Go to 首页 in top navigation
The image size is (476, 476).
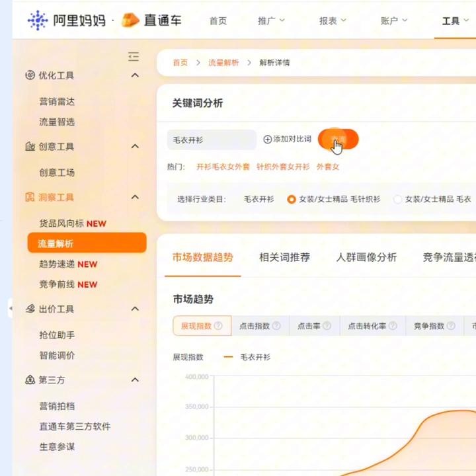(218, 20)
